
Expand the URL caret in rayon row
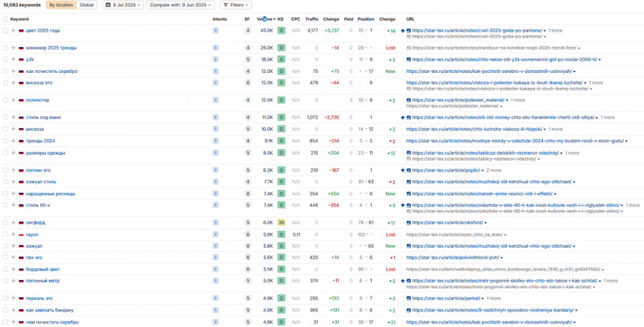[505, 235]
